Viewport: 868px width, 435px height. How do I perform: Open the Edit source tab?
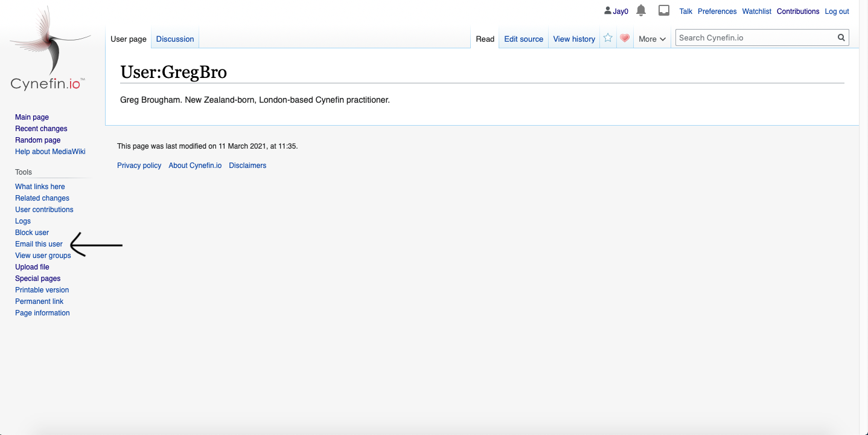[x=523, y=39]
